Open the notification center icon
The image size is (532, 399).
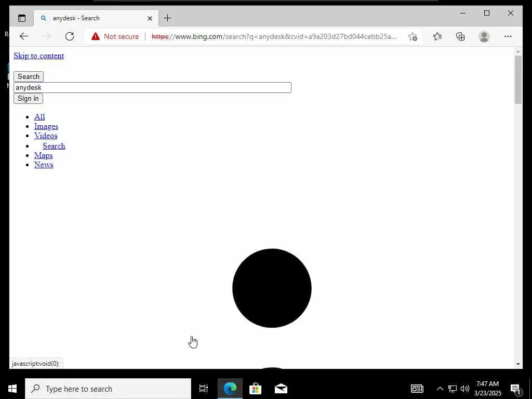coord(516,389)
